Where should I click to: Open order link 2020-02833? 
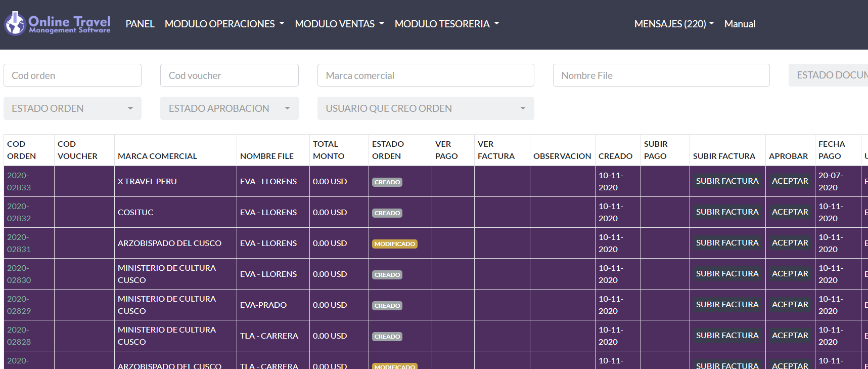pos(19,181)
